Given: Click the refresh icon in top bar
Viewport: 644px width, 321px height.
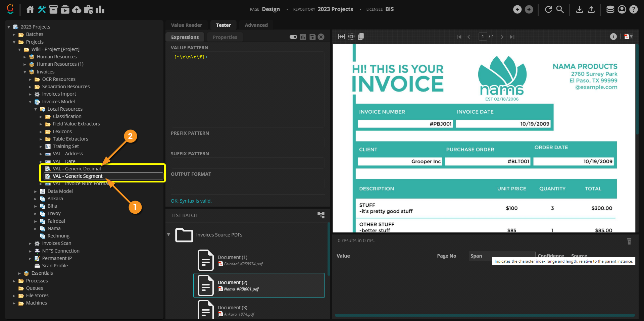Looking at the screenshot, I should (548, 9).
